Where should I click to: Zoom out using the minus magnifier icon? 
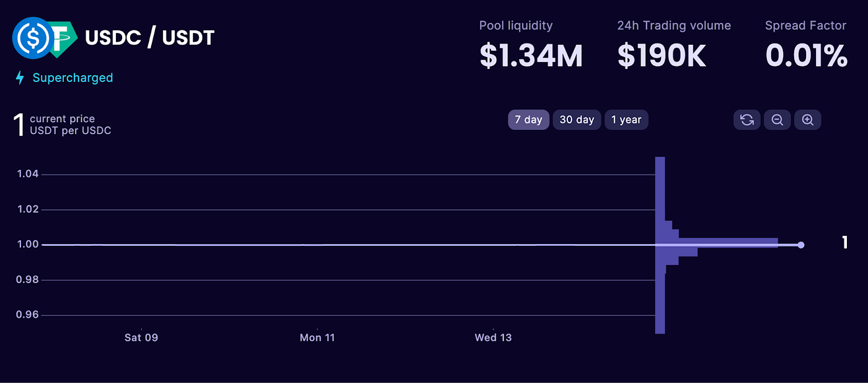(x=777, y=119)
